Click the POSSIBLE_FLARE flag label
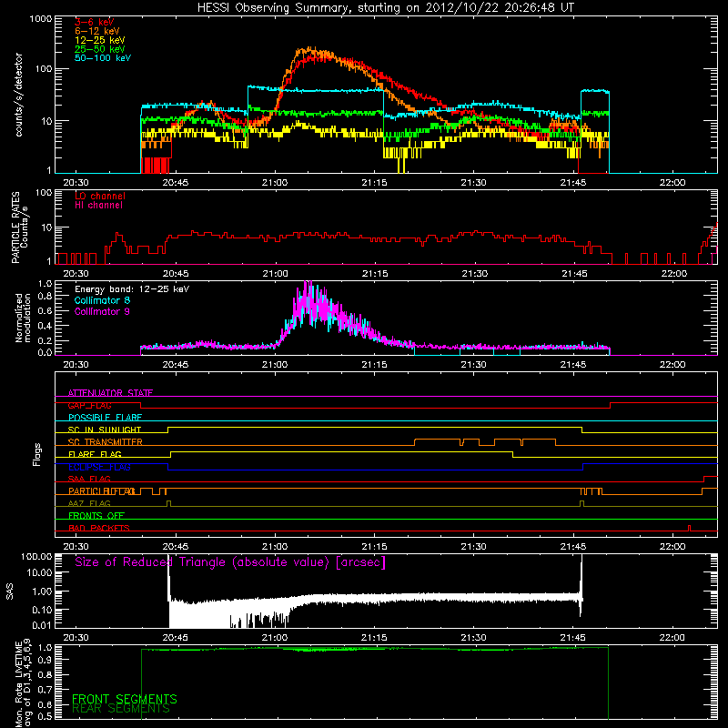The height and width of the screenshot is (728, 728). click(105, 418)
